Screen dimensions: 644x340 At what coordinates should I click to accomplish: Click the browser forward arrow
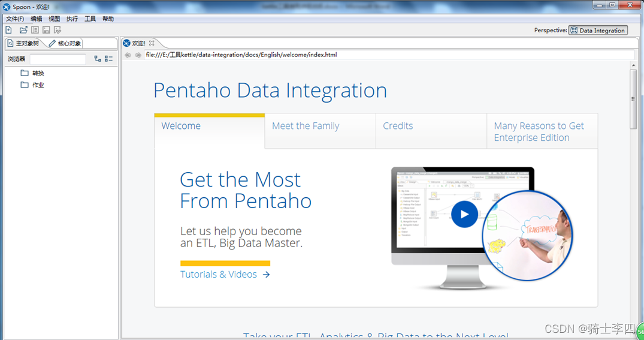tap(138, 55)
